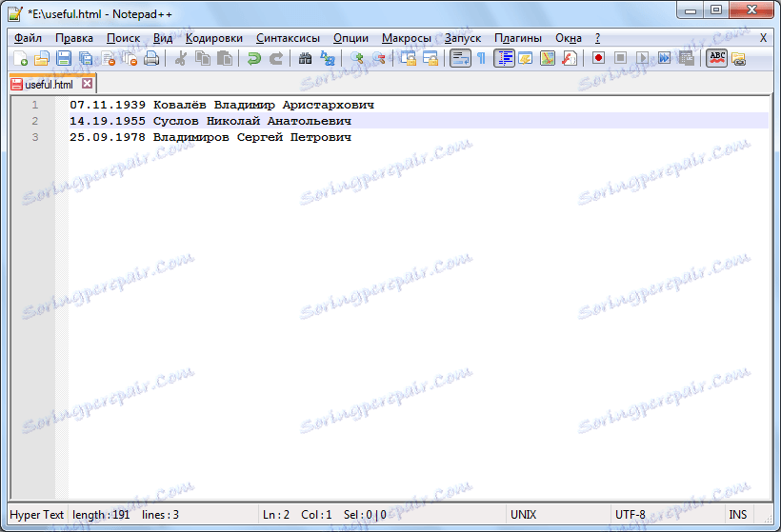Click the Cut scissors icon
781x532 pixels.
pyautogui.click(x=180, y=59)
